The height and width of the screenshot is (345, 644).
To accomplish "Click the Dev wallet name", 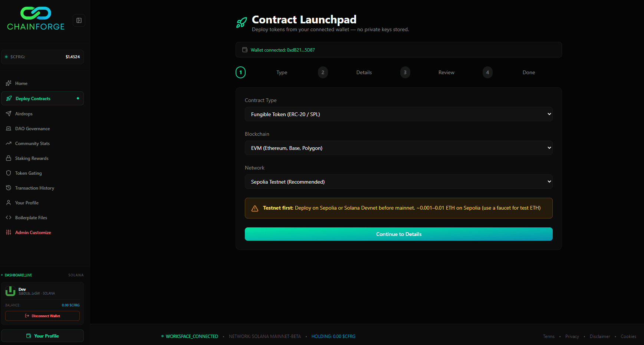I will [x=22, y=289].
